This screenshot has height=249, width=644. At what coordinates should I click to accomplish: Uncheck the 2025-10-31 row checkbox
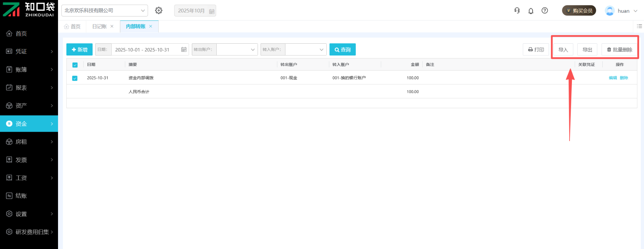pos(75,78)
